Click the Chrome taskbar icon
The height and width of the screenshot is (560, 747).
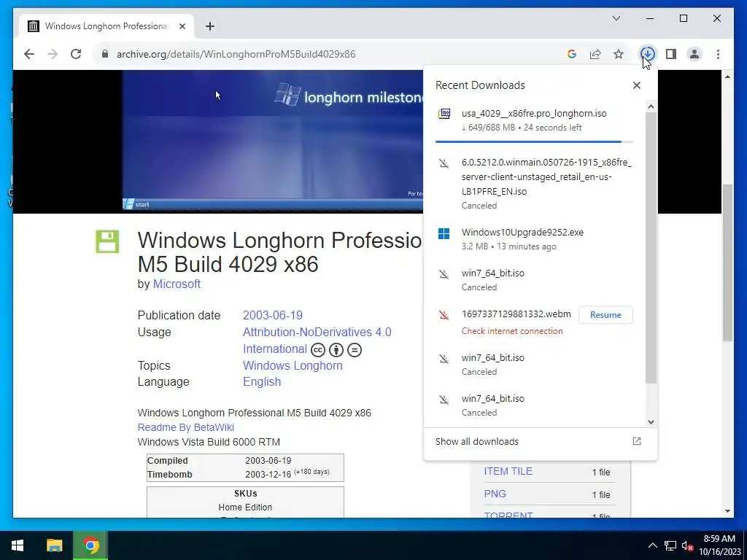(x=90, y=545)
